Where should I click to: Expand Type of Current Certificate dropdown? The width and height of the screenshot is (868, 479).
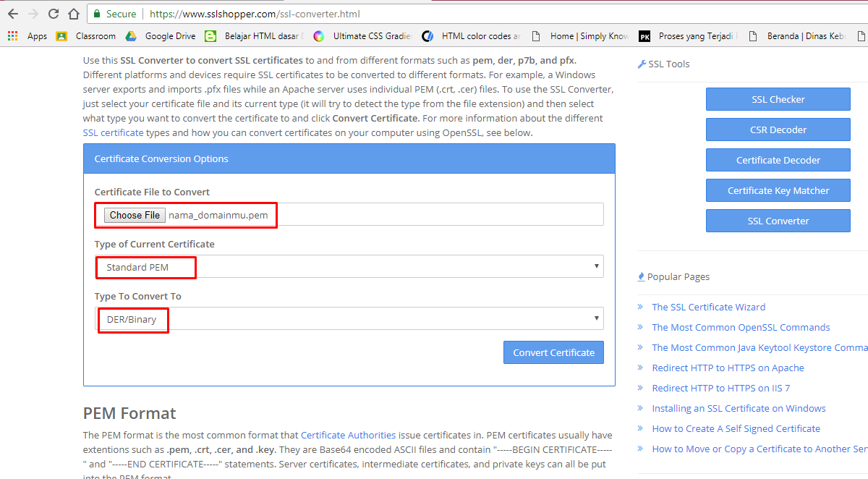pyautogui.click(x=349, y=267)
